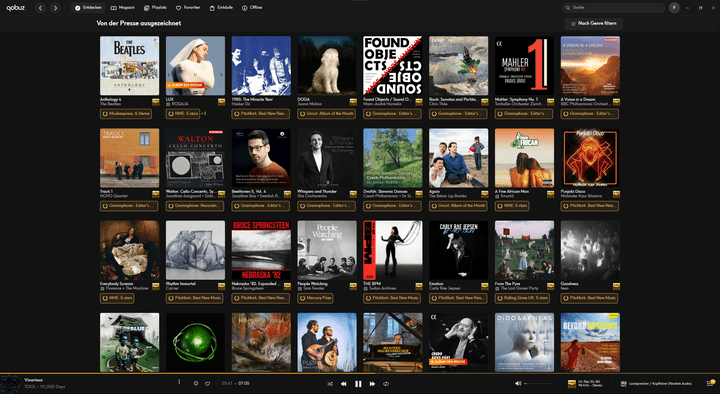Image resolution: width=720 pixels, height=394 pixels.
Task: Click the Qobuz logo
Action: 16,8
